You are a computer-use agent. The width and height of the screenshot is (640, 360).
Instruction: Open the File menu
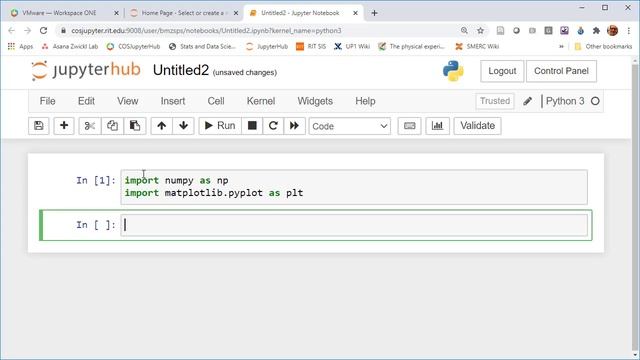click(x=47, y=101)
